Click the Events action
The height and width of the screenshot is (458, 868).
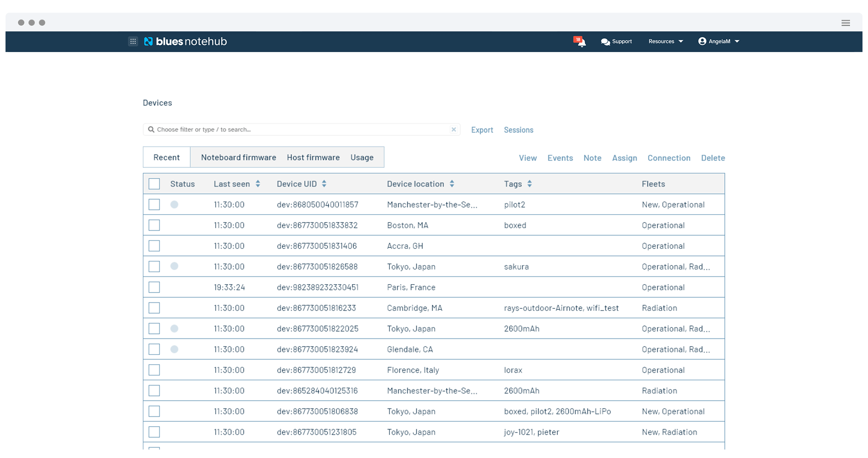(560, 158)
